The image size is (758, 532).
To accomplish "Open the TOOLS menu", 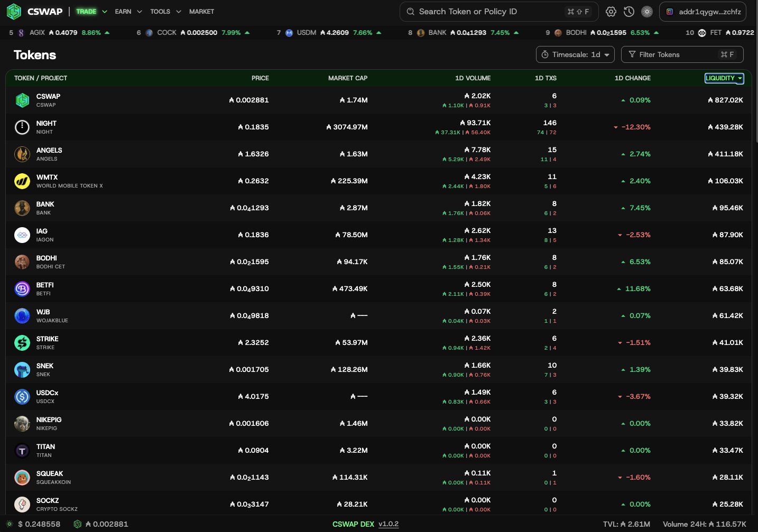I will pyautogui.click(x=165, y=12).
